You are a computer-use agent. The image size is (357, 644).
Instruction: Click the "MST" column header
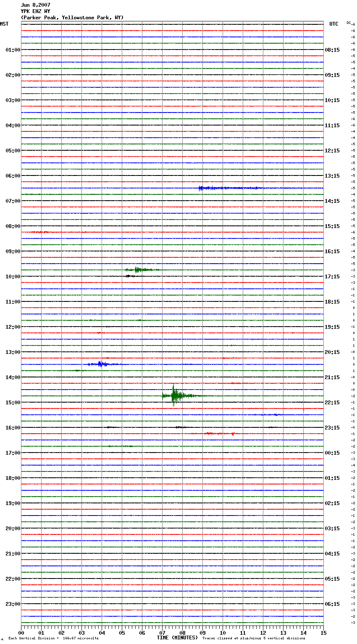pos(4,24)
